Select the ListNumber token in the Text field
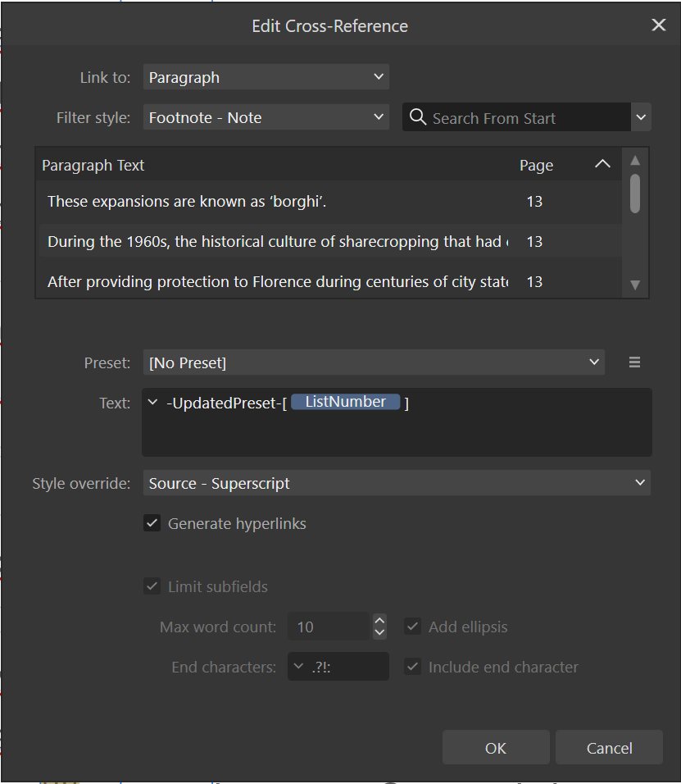Viewport: 681px width, 784px height. tap(346, 401)
